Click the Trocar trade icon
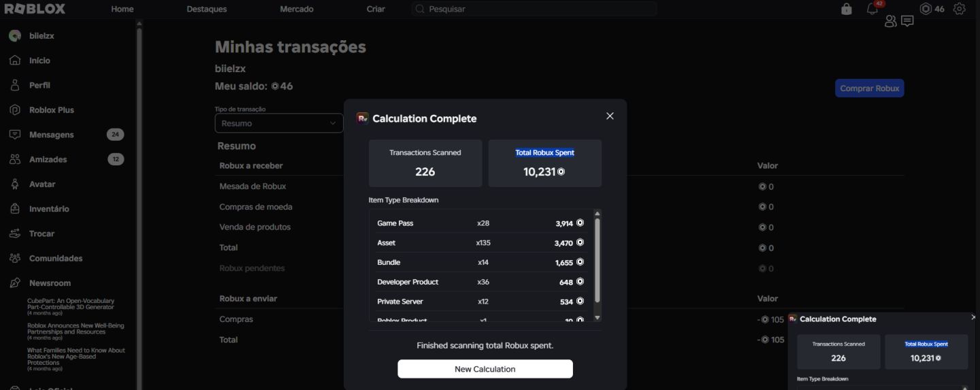 (15, 233)
